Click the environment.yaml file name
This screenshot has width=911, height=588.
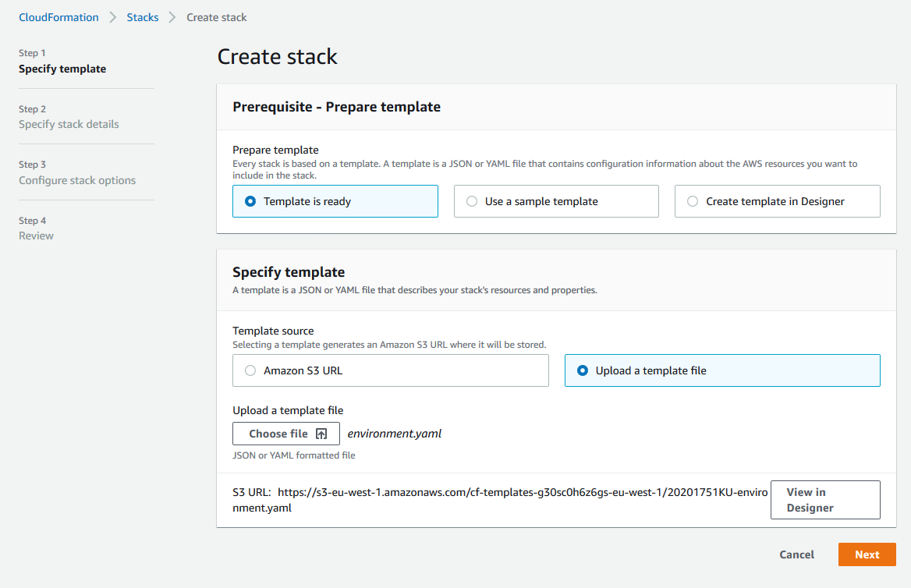[x=395, y=434]
